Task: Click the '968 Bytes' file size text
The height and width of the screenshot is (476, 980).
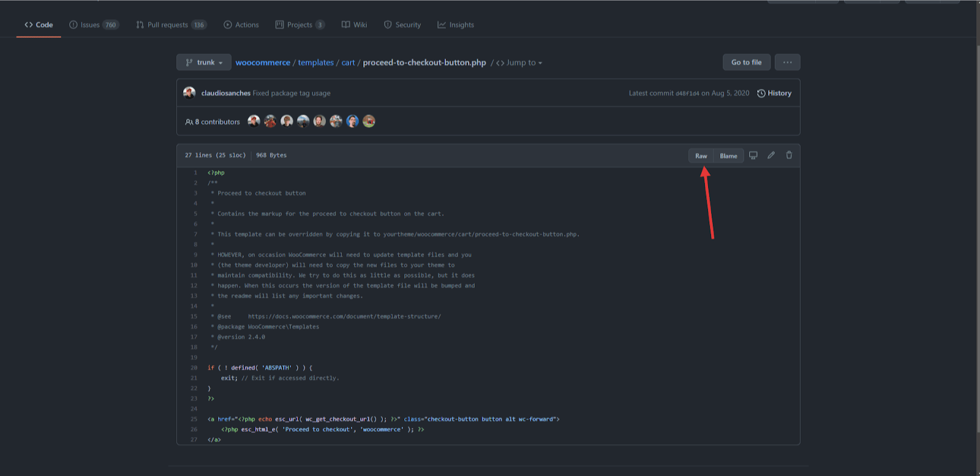Action: pyautogui.click(x=271, y=155)
